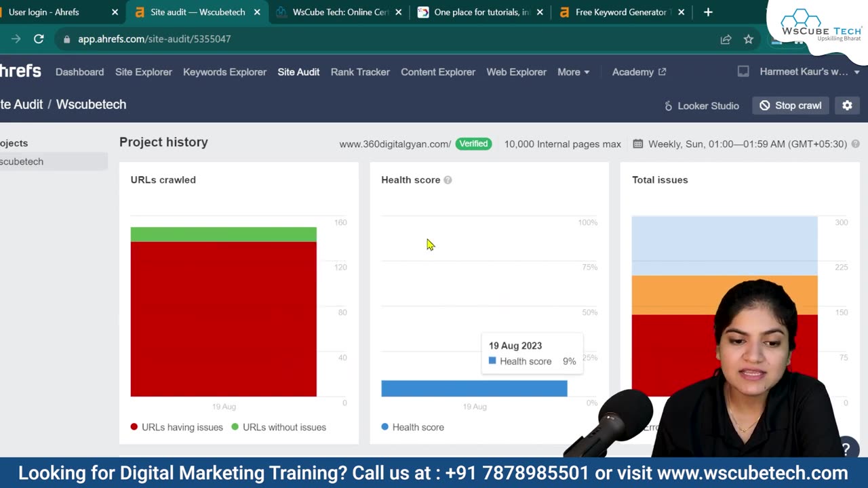Close the 'User login - Ahrefs' tab

click(115, 12)
